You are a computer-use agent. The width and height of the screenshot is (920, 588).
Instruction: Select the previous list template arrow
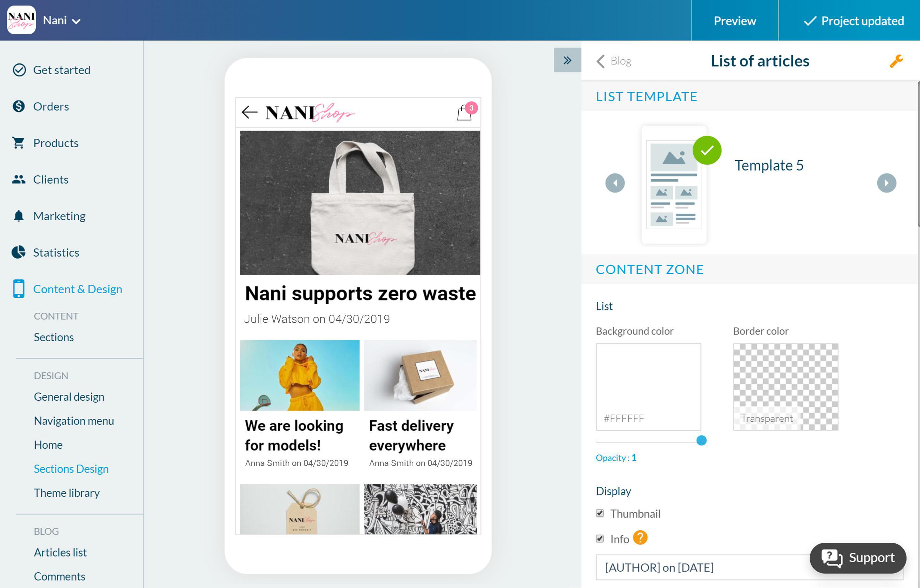point(615,183)
